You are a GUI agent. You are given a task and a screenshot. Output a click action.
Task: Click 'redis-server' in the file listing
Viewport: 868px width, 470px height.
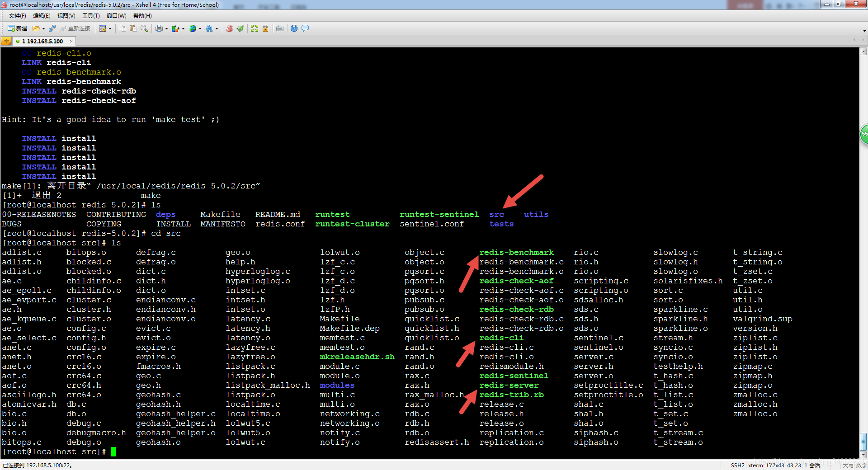pyautogui.click(x=509, y=385)
